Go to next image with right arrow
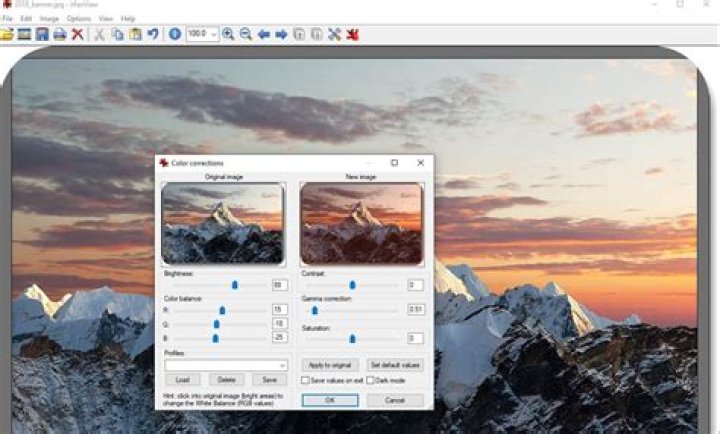Image resolution: width=720 pixels, height=434 pixels. (281, 34)
